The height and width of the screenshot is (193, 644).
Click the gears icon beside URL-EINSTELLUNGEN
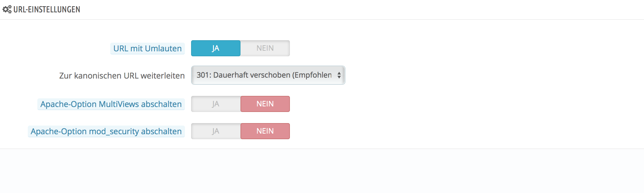tap(7, 9)
